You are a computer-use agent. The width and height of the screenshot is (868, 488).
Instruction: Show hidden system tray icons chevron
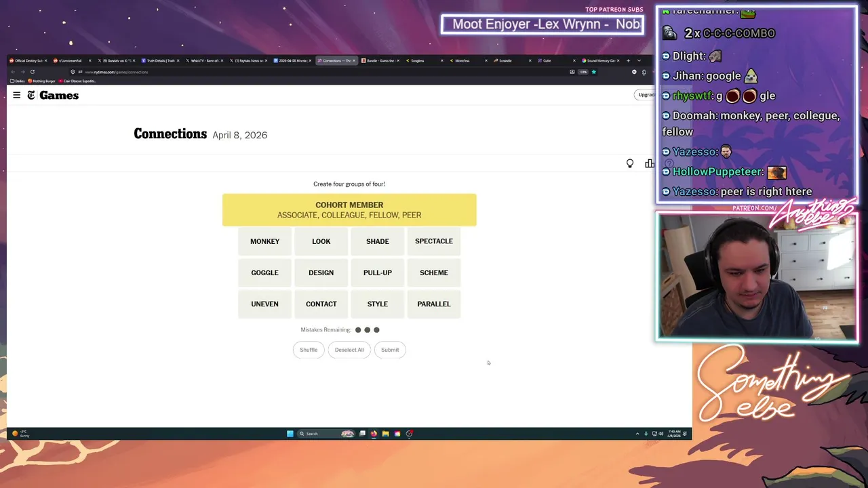[x=637, y=434]
